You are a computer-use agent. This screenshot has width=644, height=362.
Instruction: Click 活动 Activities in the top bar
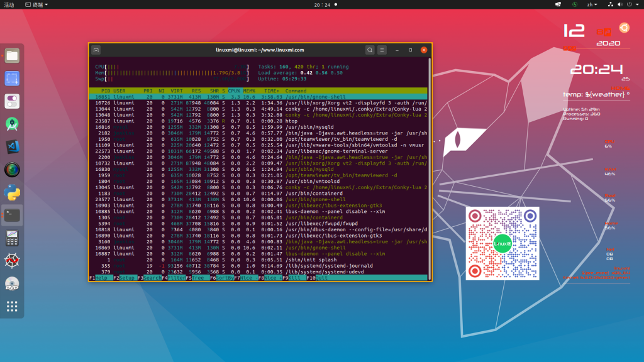pyautogui.click(x=9, y=4)
